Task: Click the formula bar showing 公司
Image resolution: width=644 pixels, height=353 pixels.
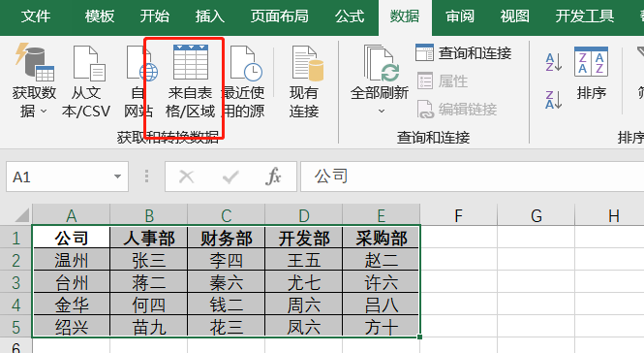Action: (x=473, y=176)
